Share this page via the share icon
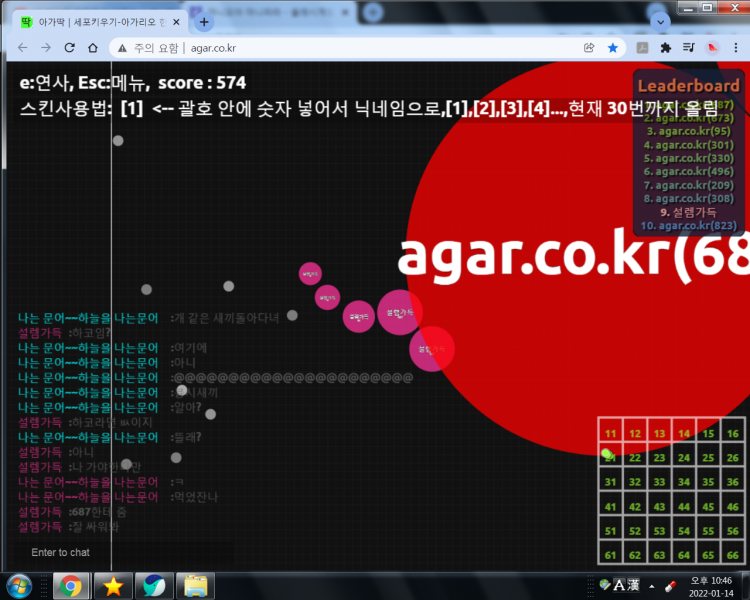This screenshot has height=600, width=750. [x=589, y=48]
